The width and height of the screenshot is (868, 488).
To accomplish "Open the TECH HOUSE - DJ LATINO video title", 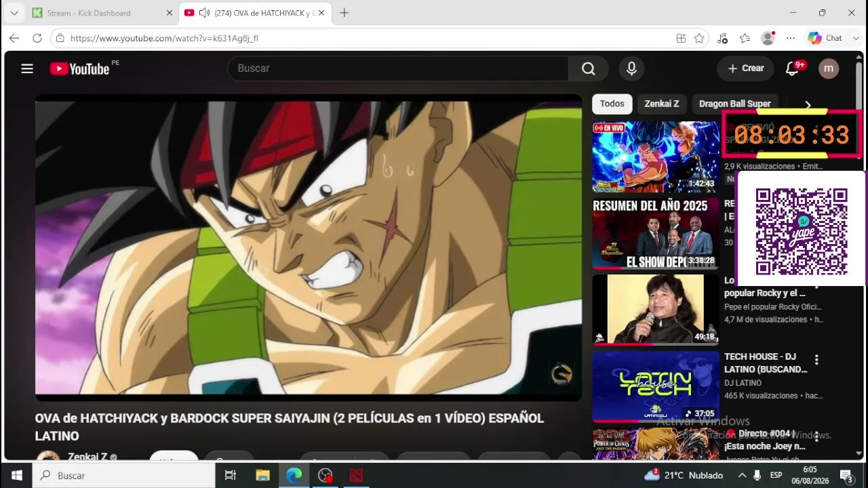I will pos(766,363).
